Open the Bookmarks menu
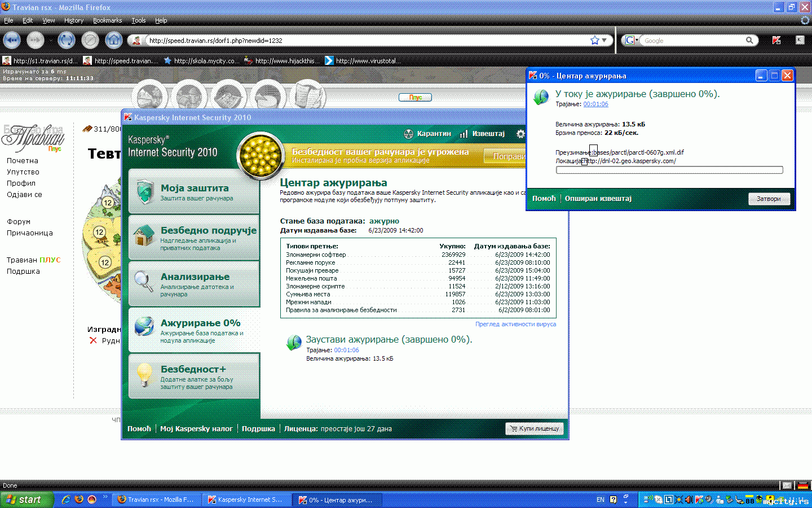 pyautogui.click(x=107, y=20)
